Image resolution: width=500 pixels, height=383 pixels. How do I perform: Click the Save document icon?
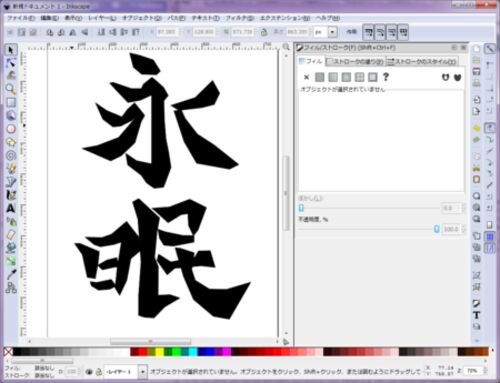pyautogui.click(x=477, y=71)
